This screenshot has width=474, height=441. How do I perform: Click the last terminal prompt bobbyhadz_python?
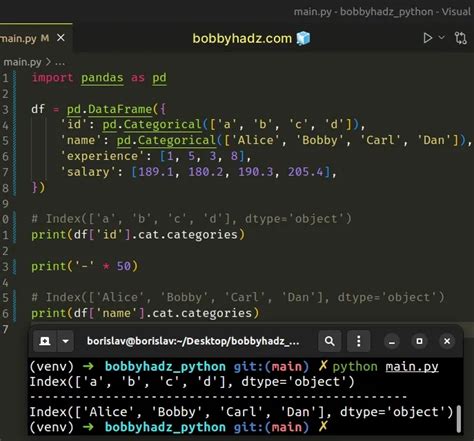coord(165,427)
